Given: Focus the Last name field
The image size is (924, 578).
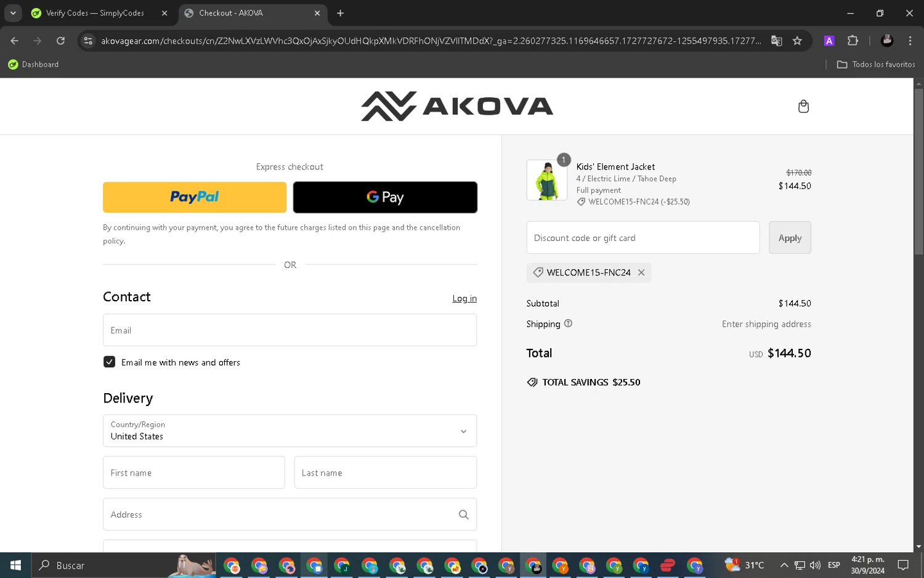Looking at the screenshot, I should [386, 473].
